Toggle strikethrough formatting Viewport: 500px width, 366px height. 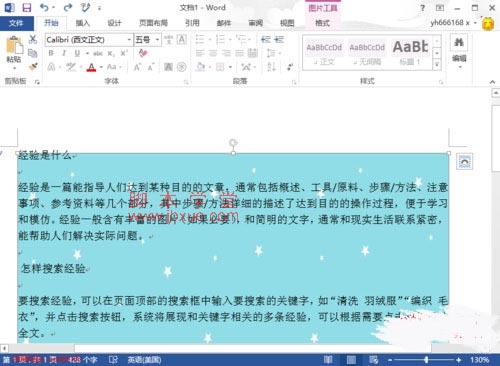tap(98, 53)
